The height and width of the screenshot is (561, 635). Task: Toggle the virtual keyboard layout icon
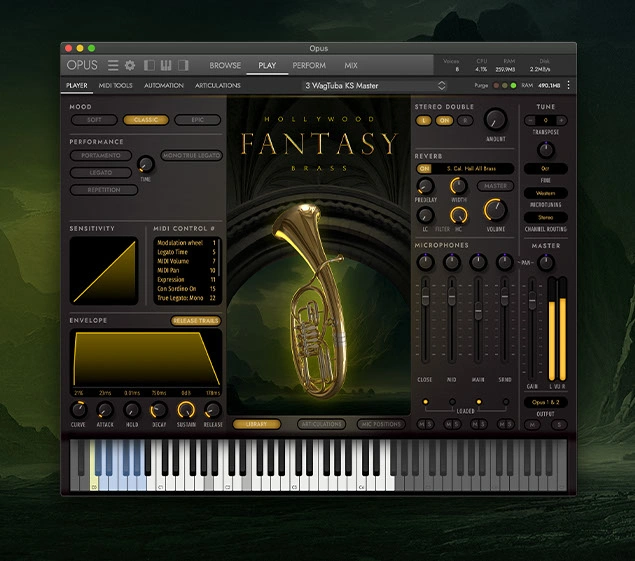point(166,65)
